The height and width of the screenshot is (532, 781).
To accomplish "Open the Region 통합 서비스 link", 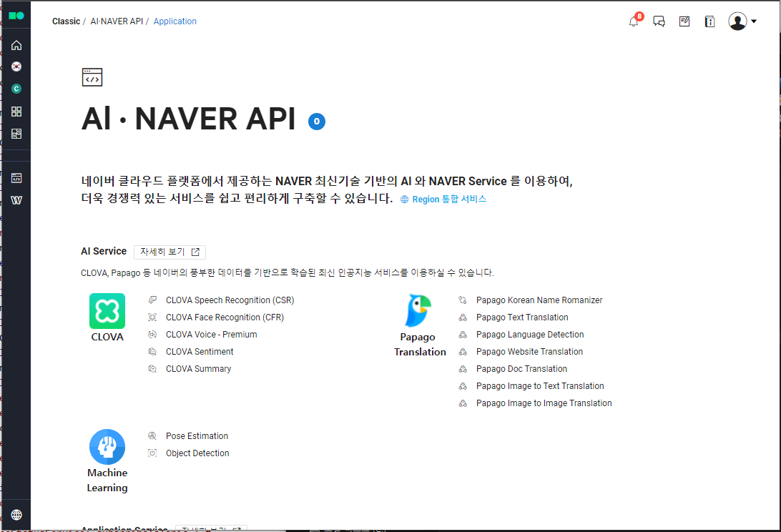I will click(444, 199).
